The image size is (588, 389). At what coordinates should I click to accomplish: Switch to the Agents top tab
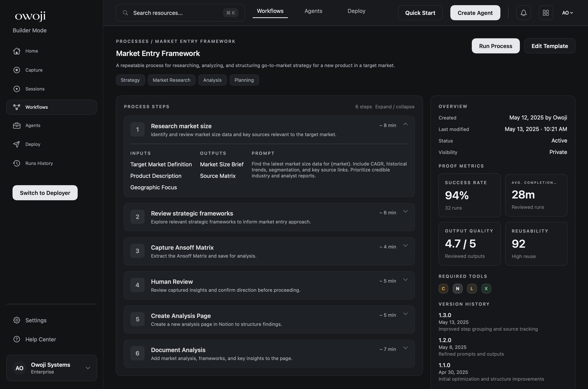313,11
